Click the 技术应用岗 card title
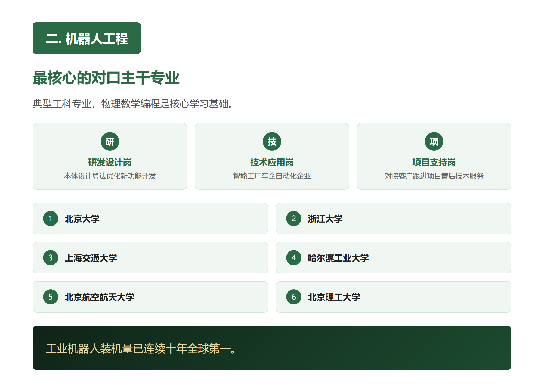The image size is (544, 392). (272, 163)
